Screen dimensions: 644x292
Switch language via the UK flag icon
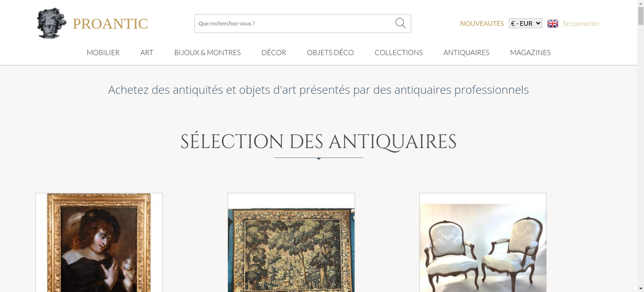553,23
